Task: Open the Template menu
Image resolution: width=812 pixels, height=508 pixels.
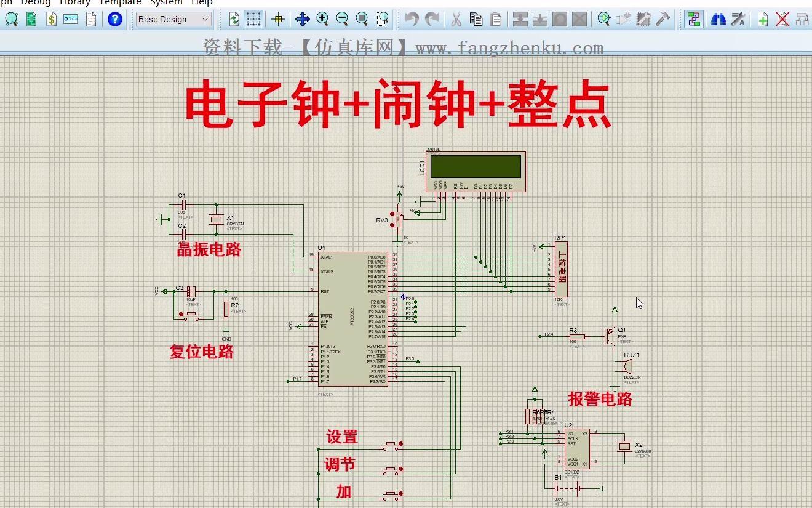Action: [x=121, y=2]
